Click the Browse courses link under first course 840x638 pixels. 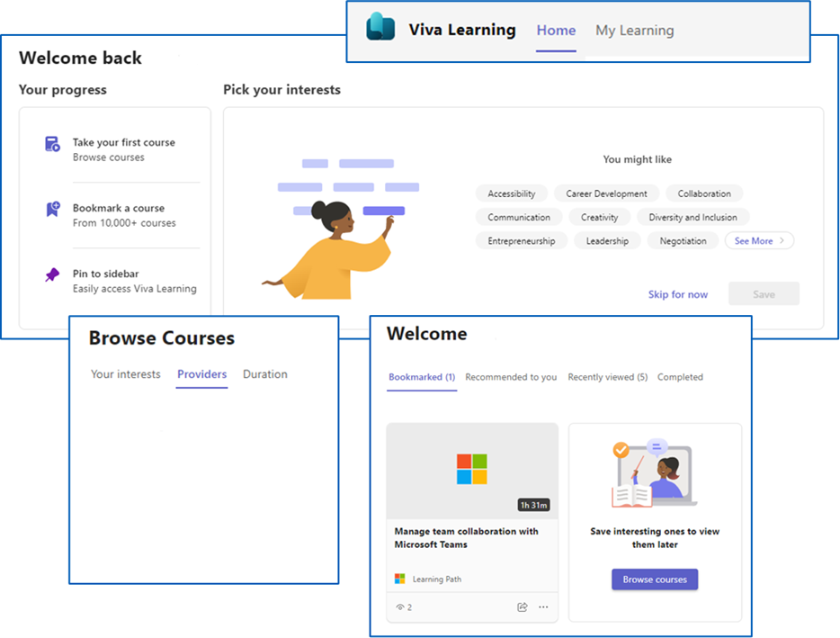(109, 157)
